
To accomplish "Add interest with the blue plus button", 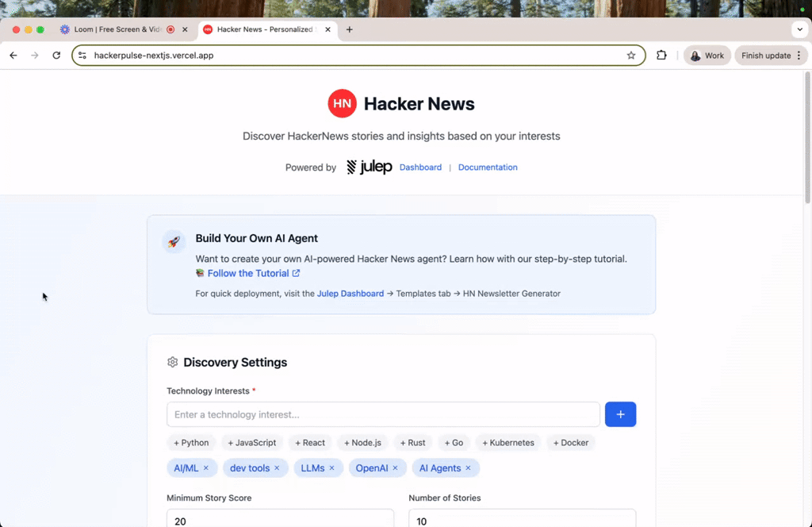I will (620, 414).
